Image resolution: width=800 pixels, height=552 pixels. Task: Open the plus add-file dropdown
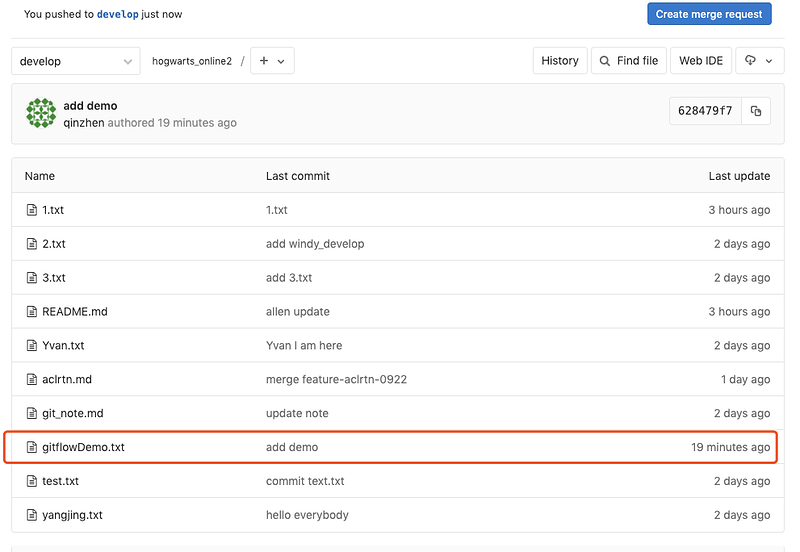coord(272,61)
